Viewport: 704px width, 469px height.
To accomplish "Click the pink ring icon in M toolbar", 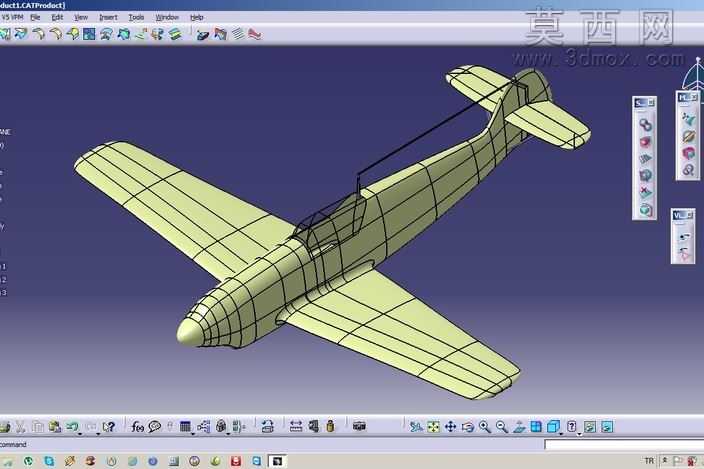I will tap(688, 153).
